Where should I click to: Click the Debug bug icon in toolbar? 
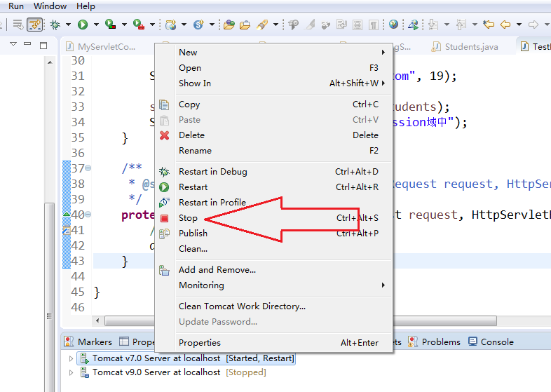(x=55, y=25)
